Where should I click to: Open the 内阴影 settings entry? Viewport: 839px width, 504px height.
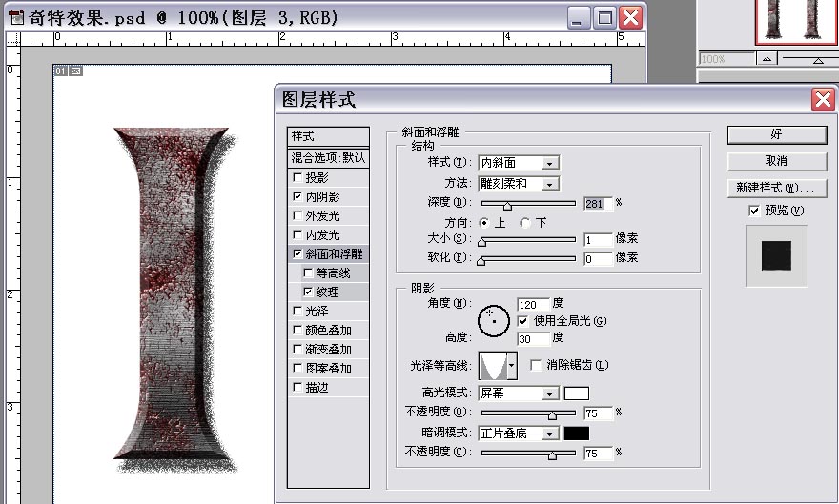322,196
